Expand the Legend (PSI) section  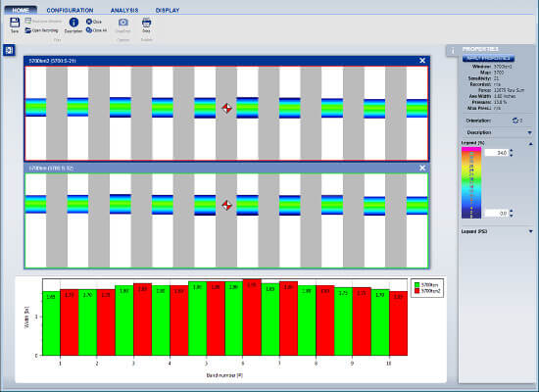(x=530, y=231)
